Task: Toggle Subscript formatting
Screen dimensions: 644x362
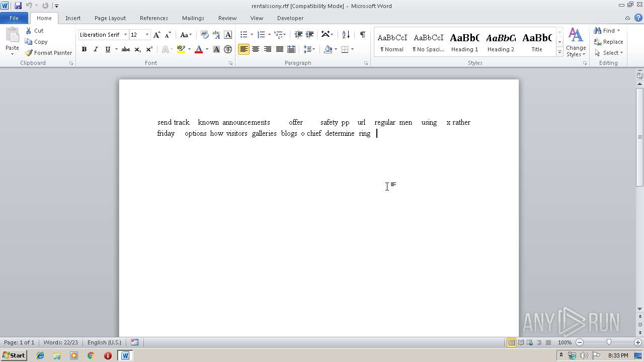Action: coord(137,49)
